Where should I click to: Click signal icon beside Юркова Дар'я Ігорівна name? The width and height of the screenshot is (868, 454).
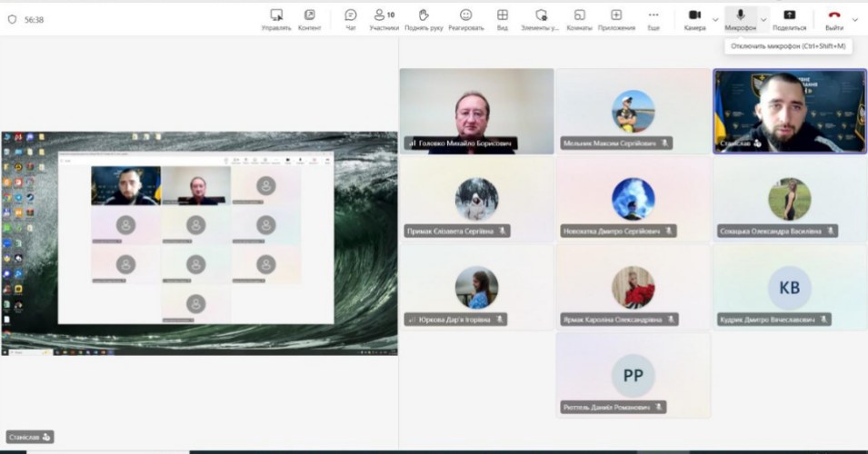click(412, 319)
